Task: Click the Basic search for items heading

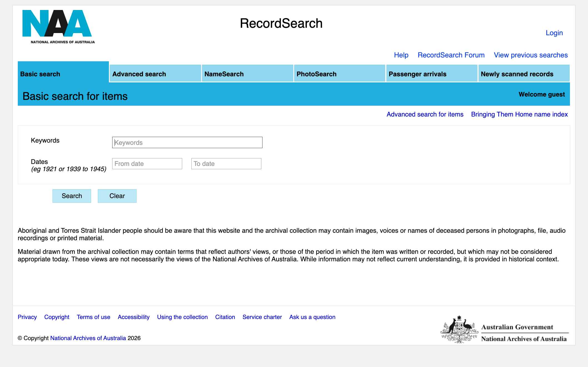Action: tap(75, 96)
